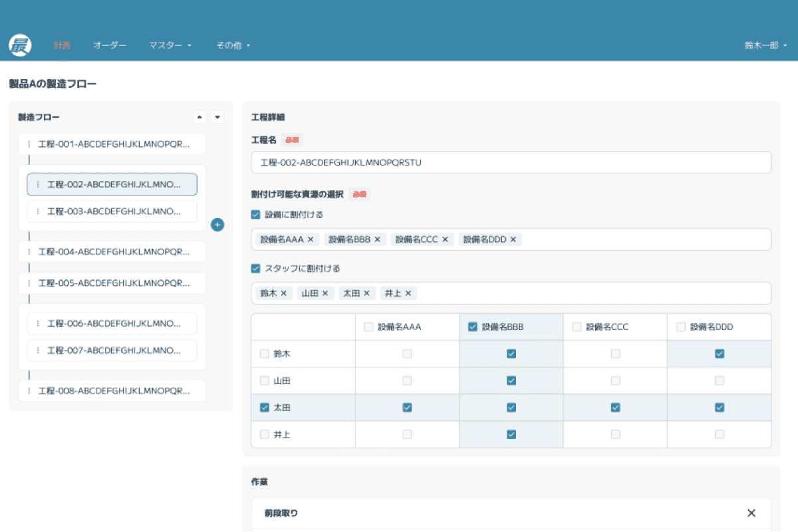The height and width of the screenshot is (532, 798).
Task: Select 工程-002 in the flow list
Action: pyautogui.click(x=112, y=184)
